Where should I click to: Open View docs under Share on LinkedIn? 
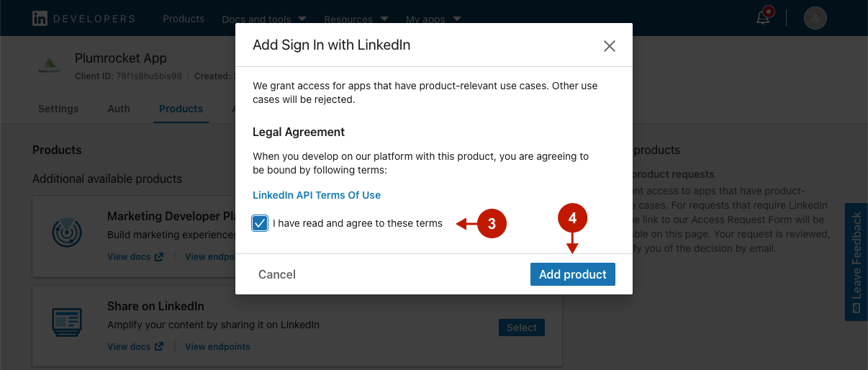135,347
